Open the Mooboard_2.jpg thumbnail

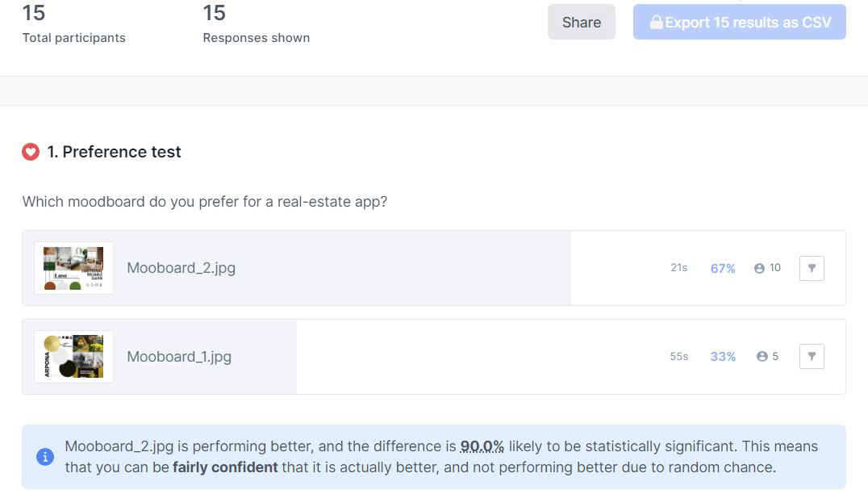(73, 268)
